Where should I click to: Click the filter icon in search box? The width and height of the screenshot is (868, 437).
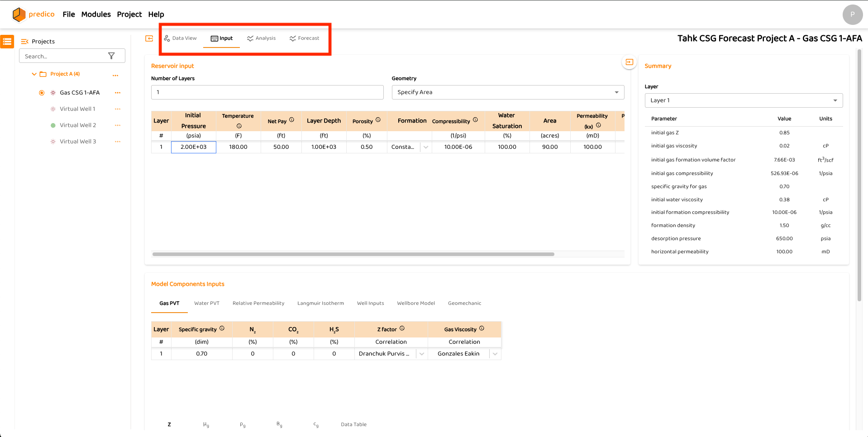pos(111,56)
